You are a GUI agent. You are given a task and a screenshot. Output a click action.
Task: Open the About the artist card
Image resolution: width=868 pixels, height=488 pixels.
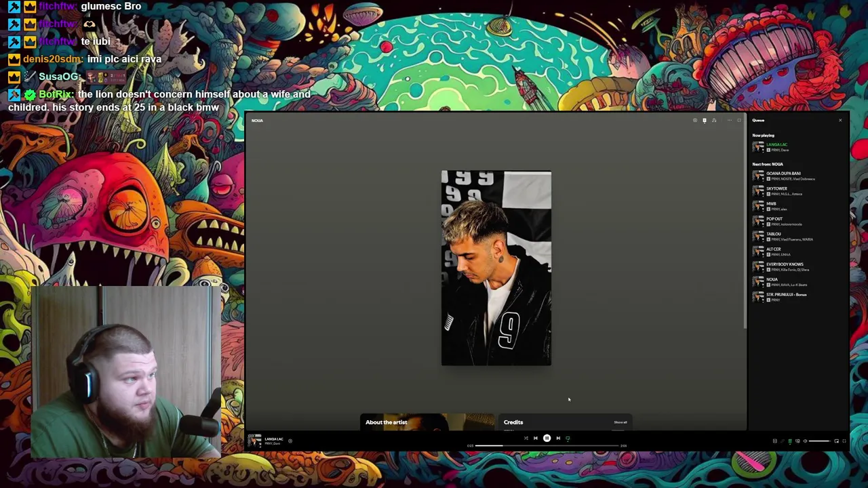click(x=427, y=423)
